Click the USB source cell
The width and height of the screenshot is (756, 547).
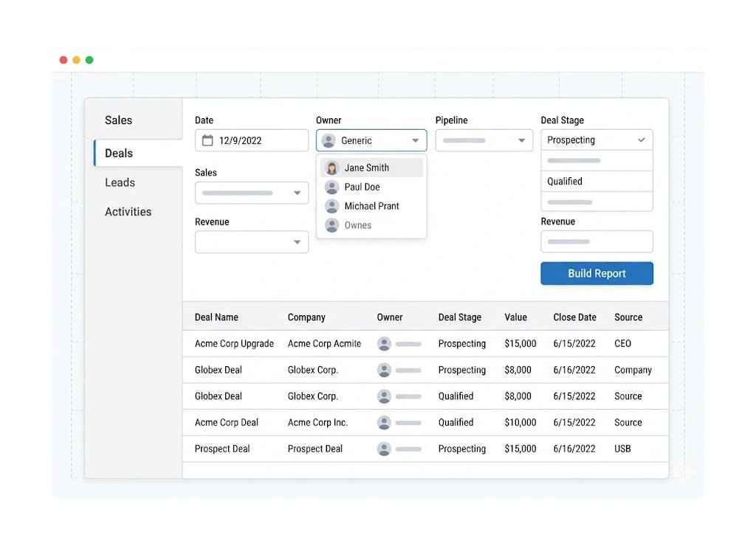pyautogui.click(x=622, y=449)
